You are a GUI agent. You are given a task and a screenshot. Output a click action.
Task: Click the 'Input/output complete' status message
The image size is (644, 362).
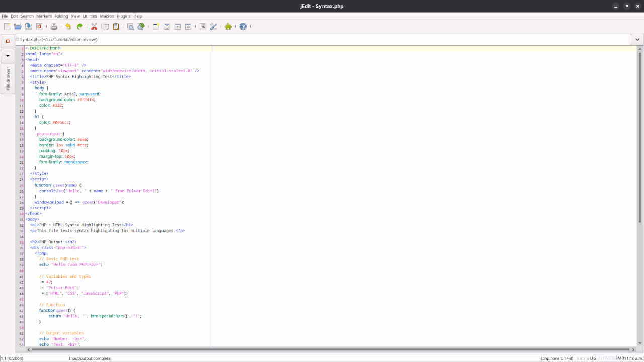pos(90,358)
